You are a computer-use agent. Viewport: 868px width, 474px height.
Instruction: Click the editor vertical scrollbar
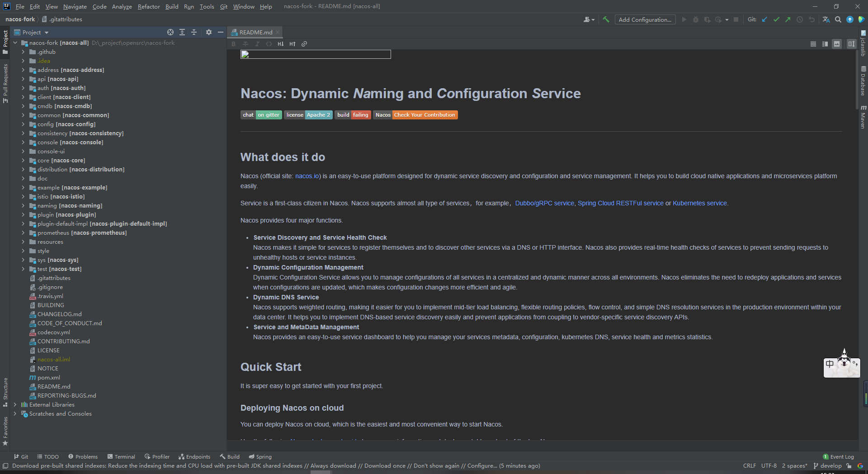(856, 79)
